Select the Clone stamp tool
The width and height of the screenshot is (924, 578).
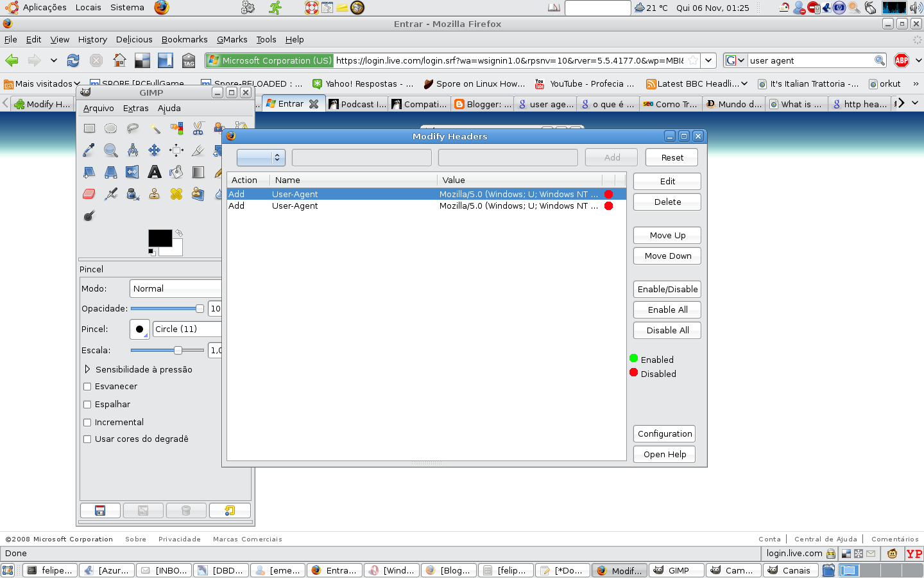point(155,194)
